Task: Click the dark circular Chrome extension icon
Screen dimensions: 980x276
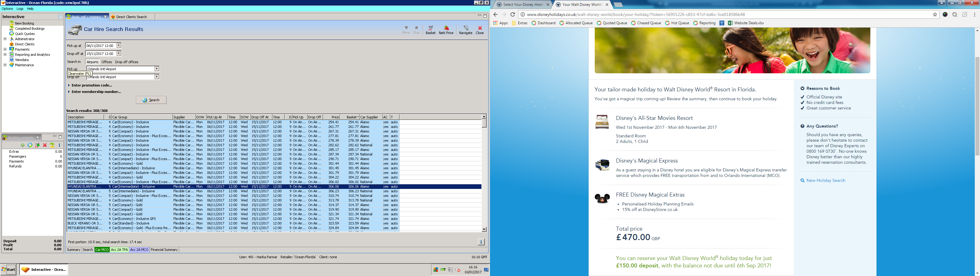Action: click(x=945, y=14)
